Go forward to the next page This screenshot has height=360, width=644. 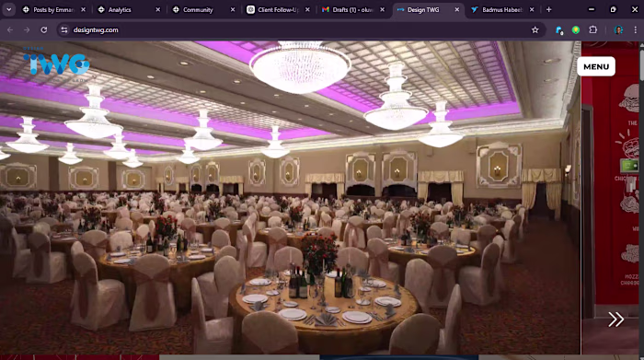tap(27, 30)
